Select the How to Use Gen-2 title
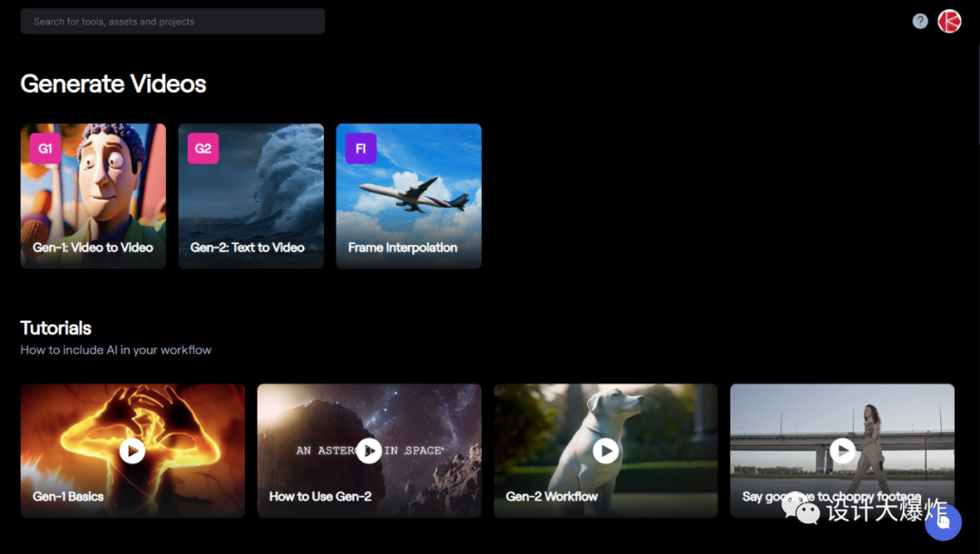 tap(320, 497)
